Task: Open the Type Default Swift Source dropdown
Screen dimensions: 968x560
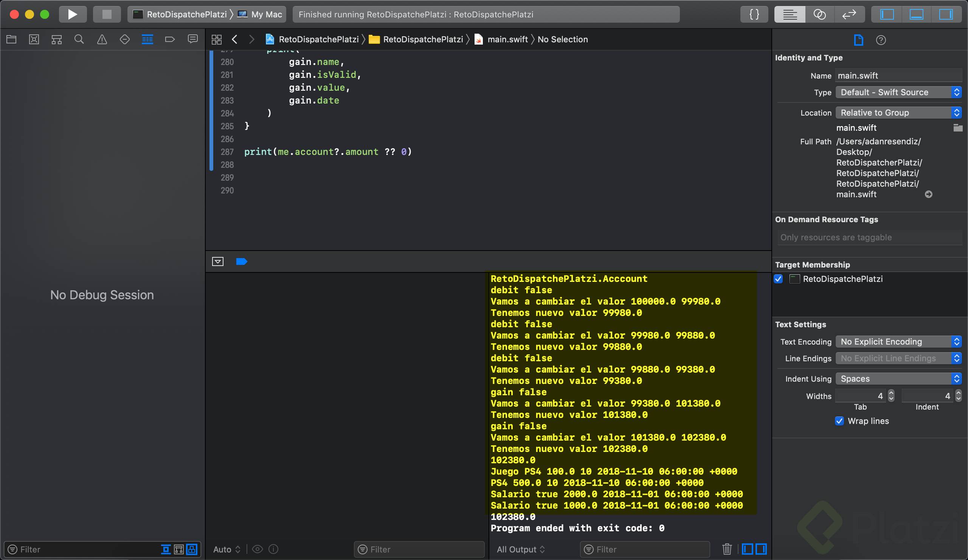Action: pyautogui.click(x=898, y=92)
